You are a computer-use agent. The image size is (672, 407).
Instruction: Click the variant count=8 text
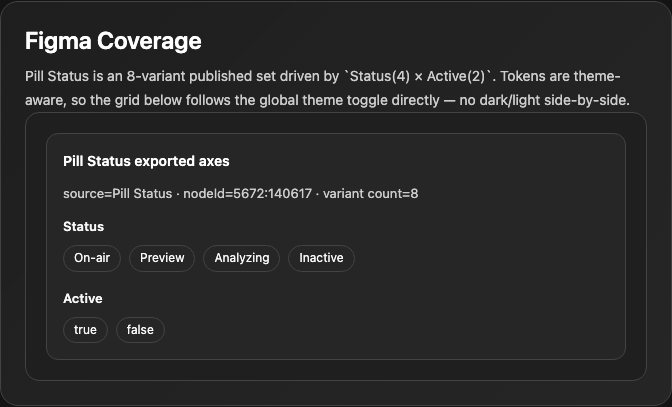(370, 194)
